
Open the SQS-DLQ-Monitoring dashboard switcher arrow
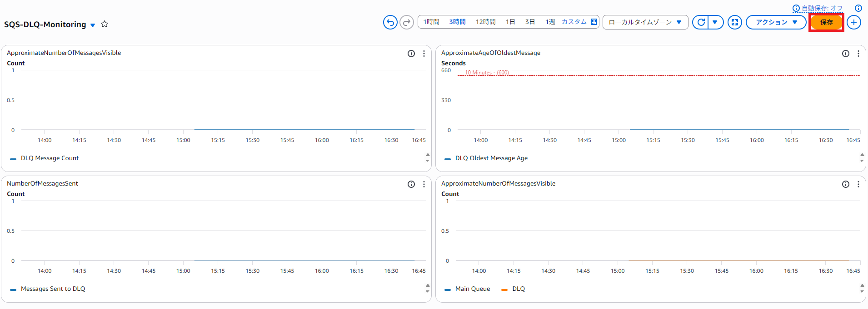pos(93,25)
